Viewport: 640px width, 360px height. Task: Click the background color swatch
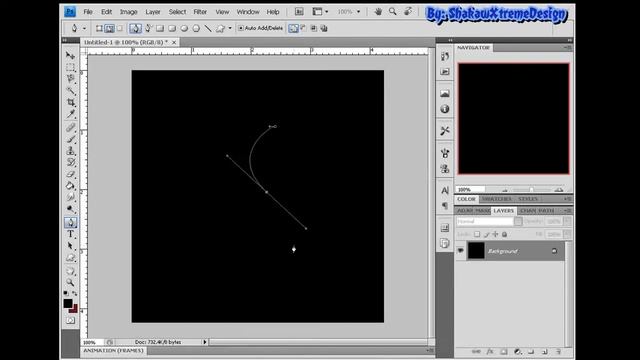pos(74,309)
